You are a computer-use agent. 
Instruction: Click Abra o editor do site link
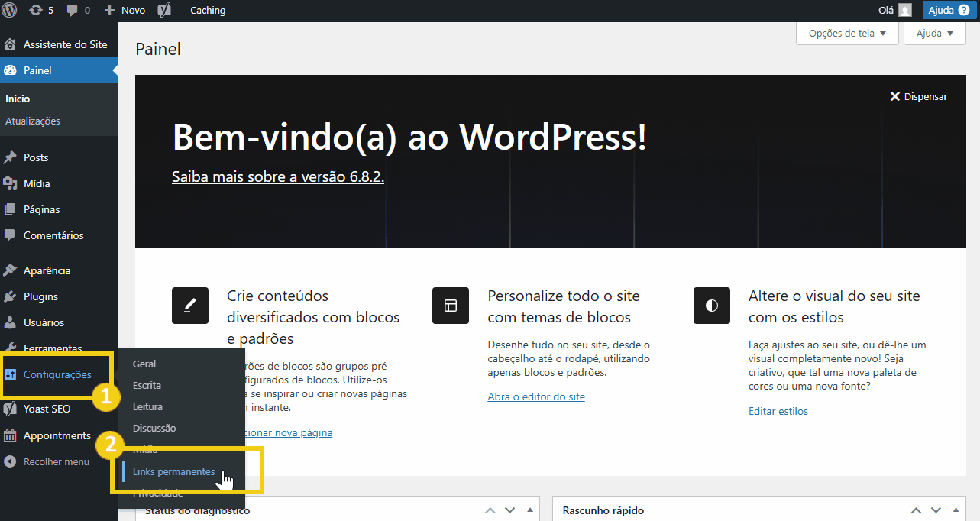(x=536, y=396)
